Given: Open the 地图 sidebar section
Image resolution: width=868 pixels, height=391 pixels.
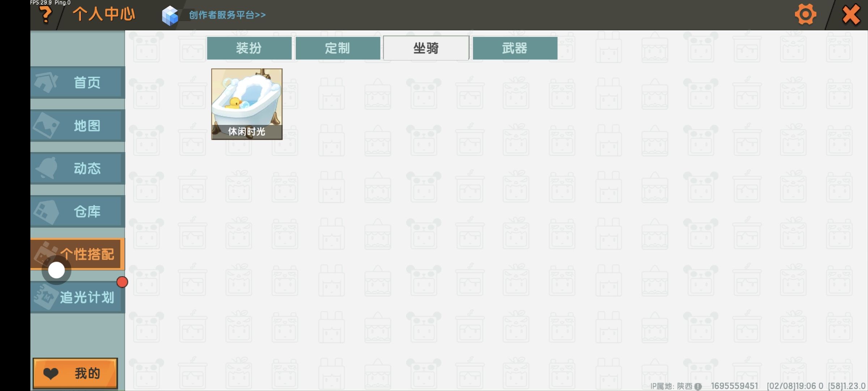Looking at the screenshot, I should coord(78,126).
